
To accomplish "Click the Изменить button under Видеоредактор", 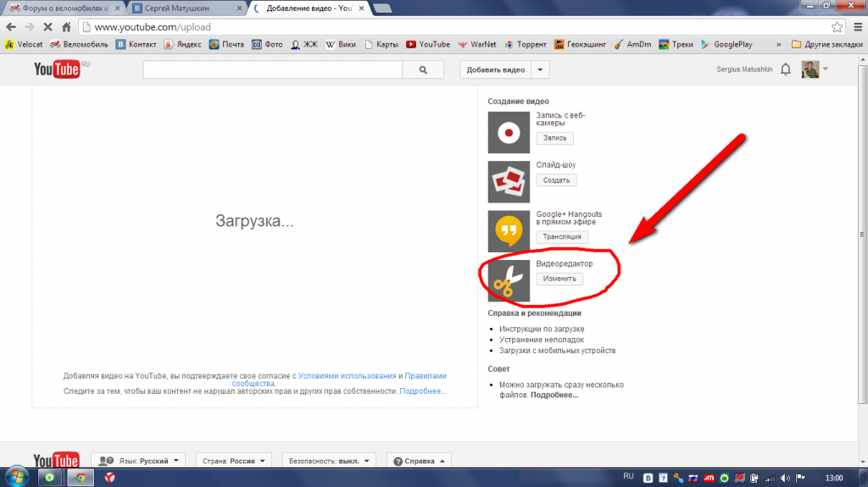I will (559, 279).
